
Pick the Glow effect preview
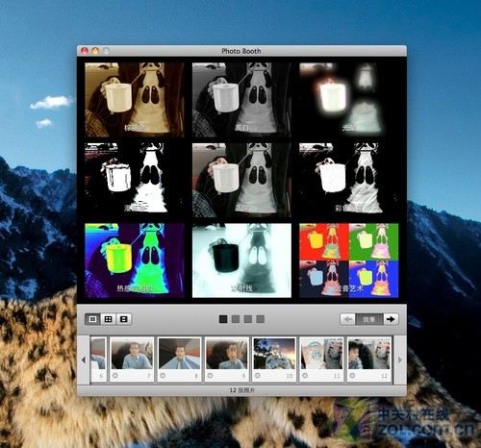[x=349, y=100]
